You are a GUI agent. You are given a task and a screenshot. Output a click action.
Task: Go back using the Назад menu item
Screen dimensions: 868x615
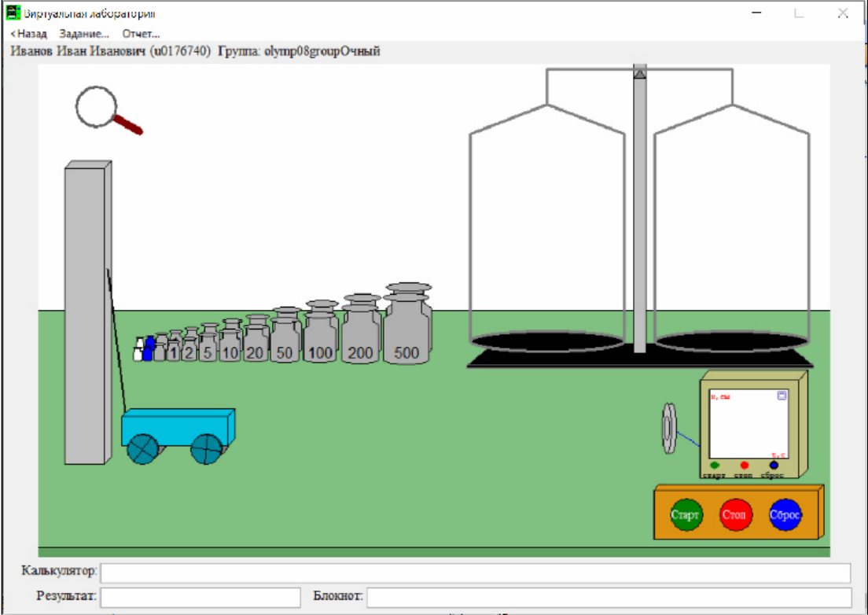[29, 34]
